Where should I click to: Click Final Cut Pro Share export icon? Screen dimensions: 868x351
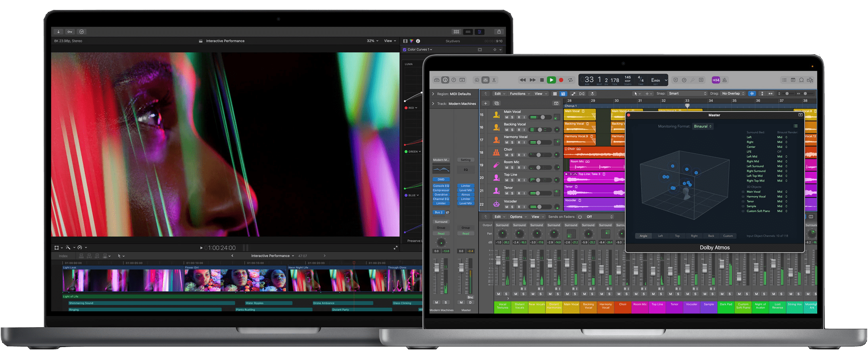499,32
